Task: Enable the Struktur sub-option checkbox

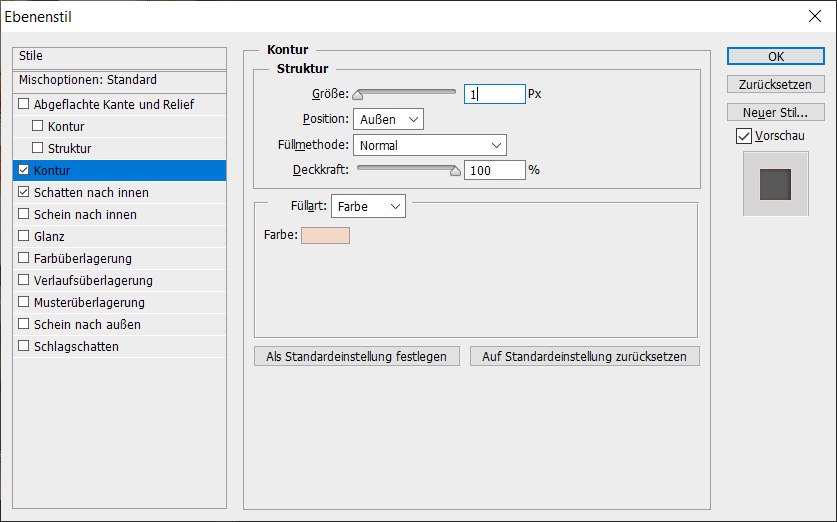Action: pos(37,147)
